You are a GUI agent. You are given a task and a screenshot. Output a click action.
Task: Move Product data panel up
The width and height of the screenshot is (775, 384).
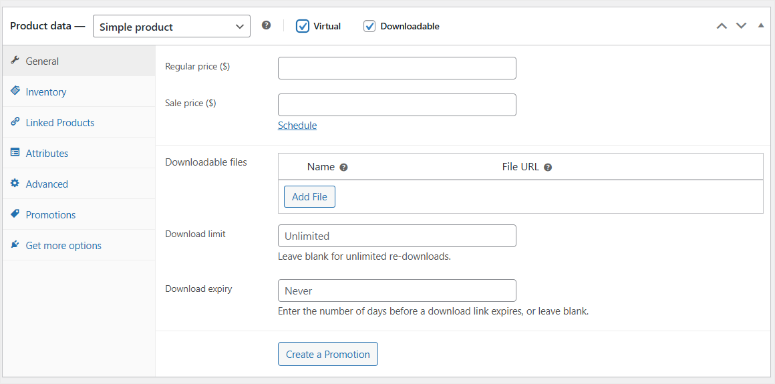click(722, 26)
